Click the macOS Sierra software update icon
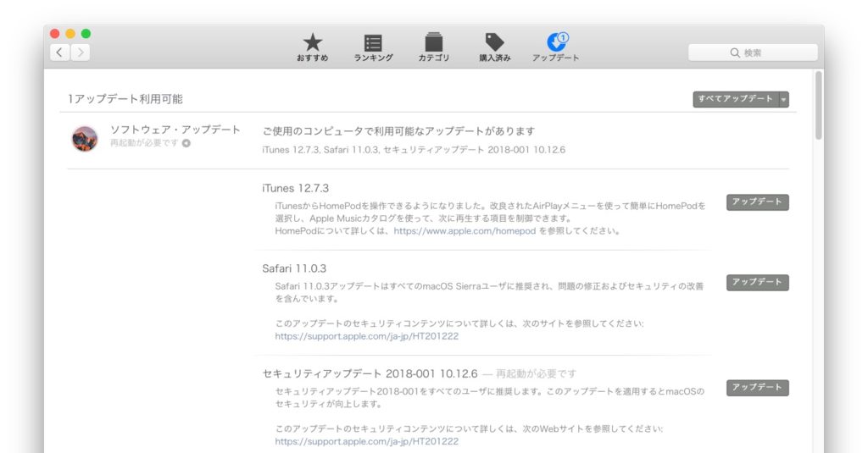Image resolution: width=868 pixels, height=453 pixels. [85, 138]
